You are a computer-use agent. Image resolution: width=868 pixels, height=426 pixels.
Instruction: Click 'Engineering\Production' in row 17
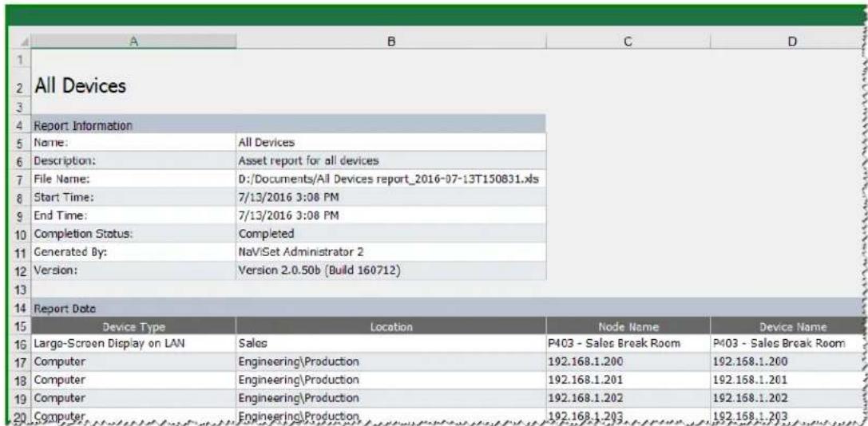click(390, 362)
